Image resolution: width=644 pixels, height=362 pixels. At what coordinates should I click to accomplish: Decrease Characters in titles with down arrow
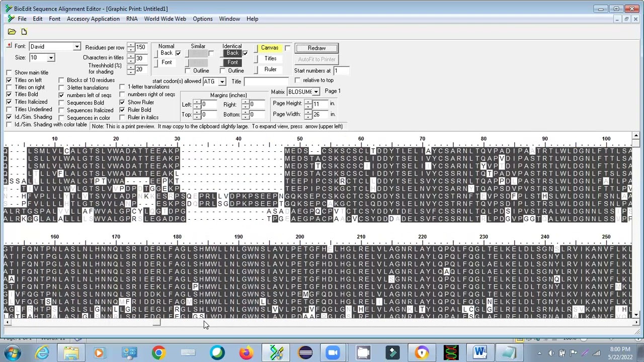131,61
